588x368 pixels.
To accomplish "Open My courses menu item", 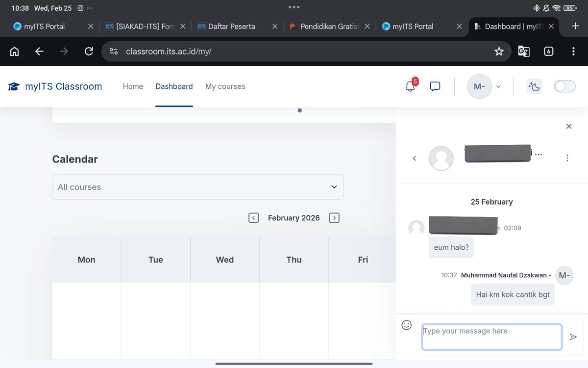I will point(225,86).
